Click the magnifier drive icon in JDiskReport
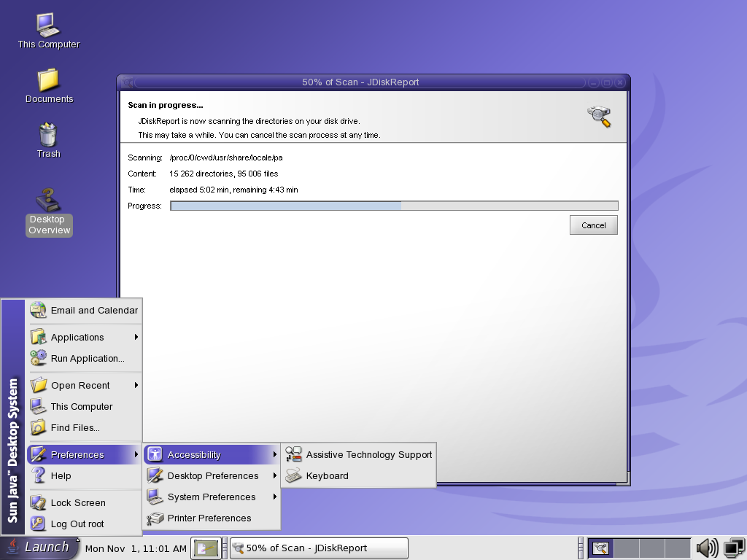 tap(599, 117)
